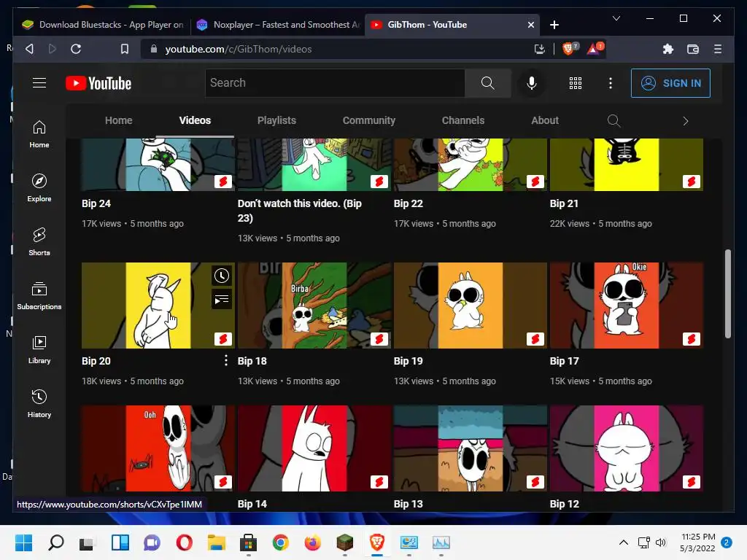
Task: Search within the channel using magnifier icon
Action: [x=614, y=120]
